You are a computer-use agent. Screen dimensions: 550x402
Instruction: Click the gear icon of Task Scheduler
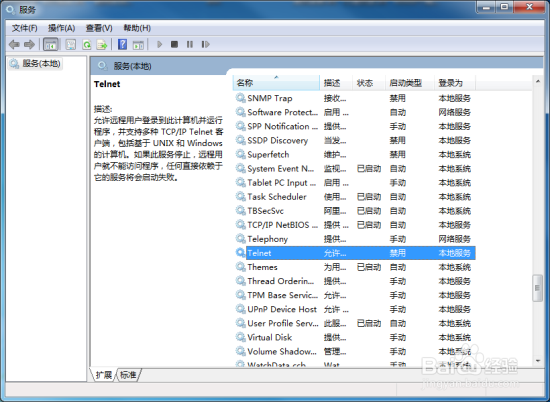click(240, 196)
